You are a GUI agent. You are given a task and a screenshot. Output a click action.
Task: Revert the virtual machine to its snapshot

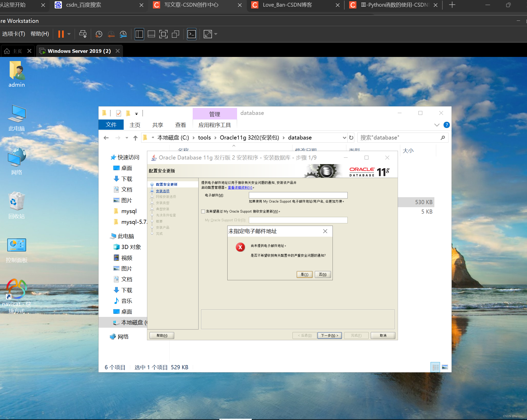point(111,34)
